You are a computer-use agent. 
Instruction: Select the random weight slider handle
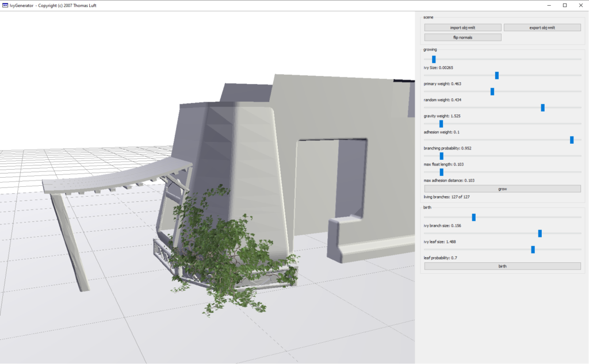point(492,91)
